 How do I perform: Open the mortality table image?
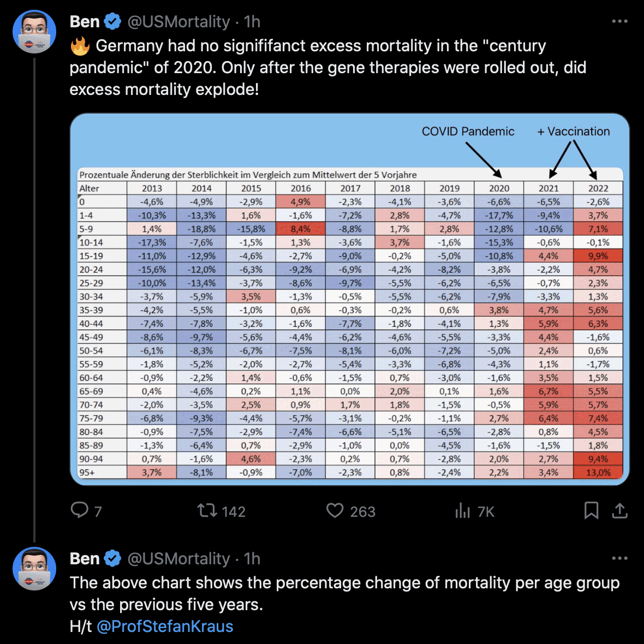pos(349,299)
